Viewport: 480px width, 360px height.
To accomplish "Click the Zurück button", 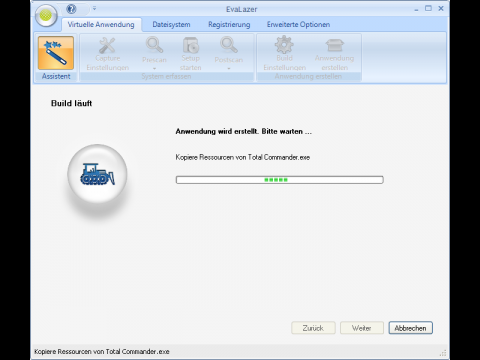I will (x=313, y=328).
